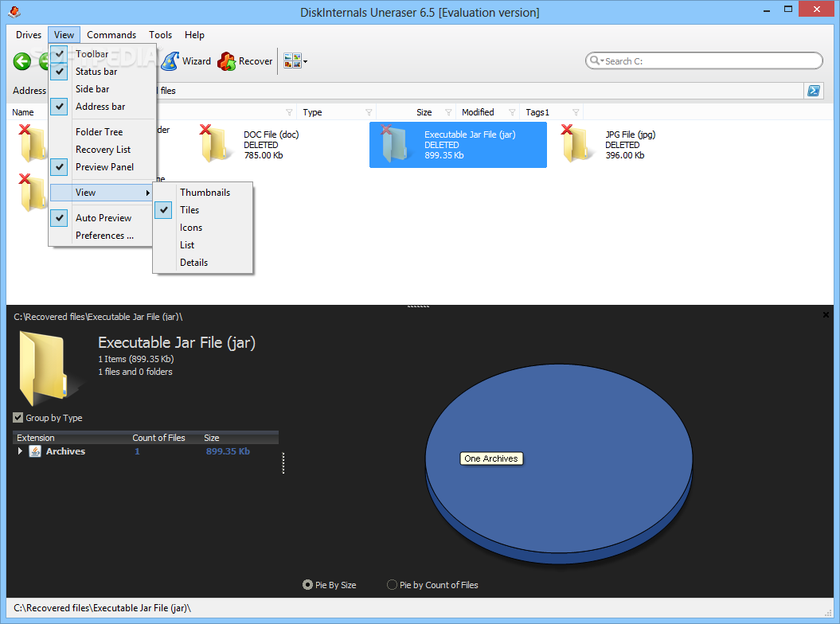The image size is (840, 624).
Task: Expand the Archives tree row
Action: click(x=20, y=451)
